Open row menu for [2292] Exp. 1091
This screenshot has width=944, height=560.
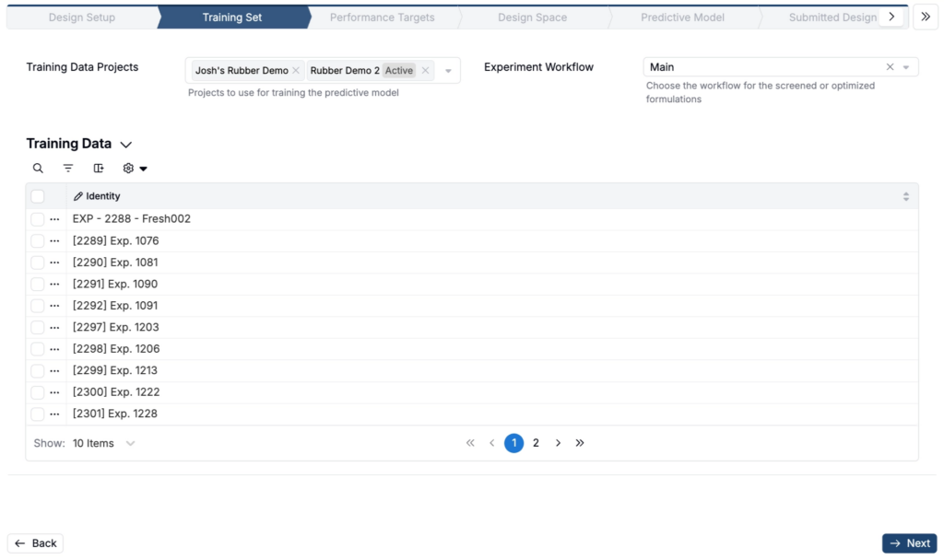click(x=54, y=306)
